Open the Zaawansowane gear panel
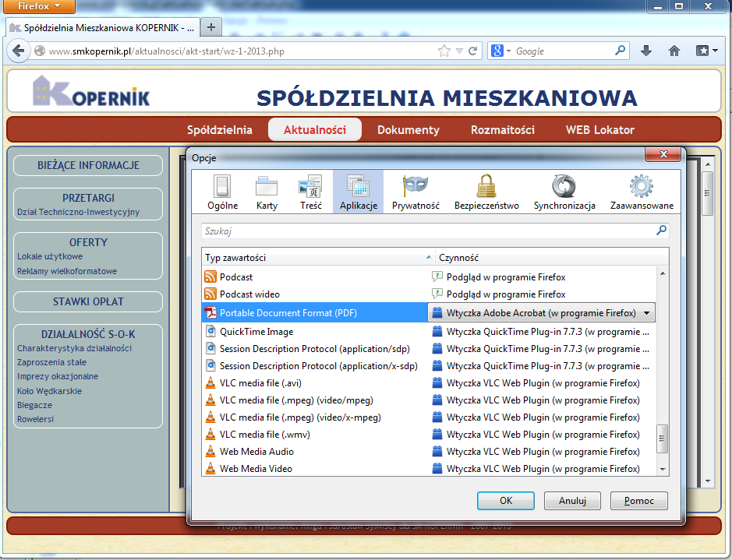 coord(642,192)
